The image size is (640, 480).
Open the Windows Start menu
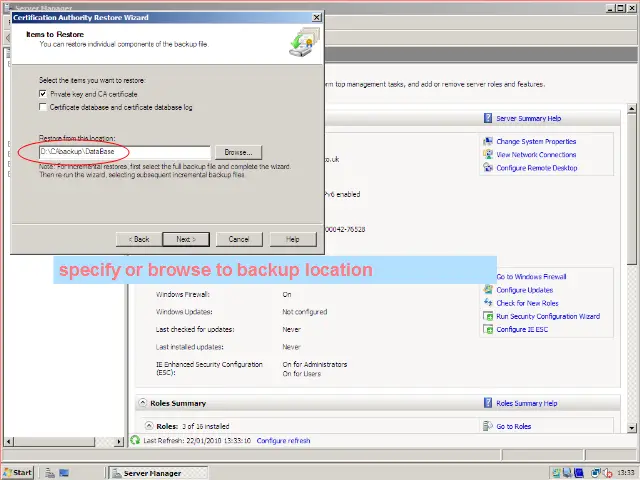[19, 472]
